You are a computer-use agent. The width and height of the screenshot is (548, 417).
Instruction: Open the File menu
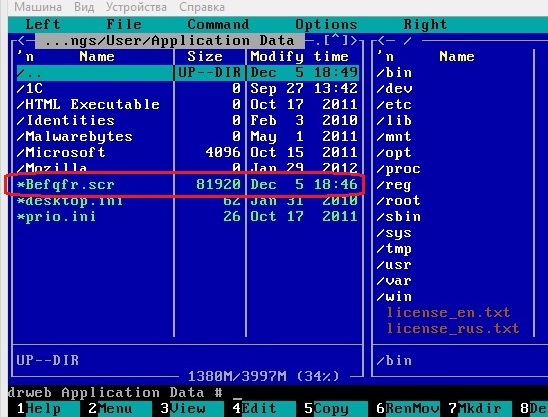coord(124,24)
